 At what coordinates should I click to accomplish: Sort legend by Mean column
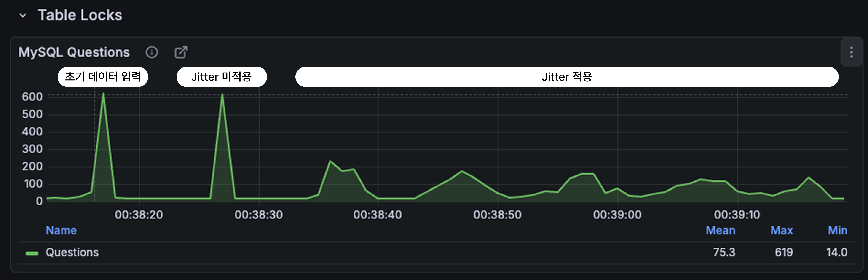pos(721,230)
